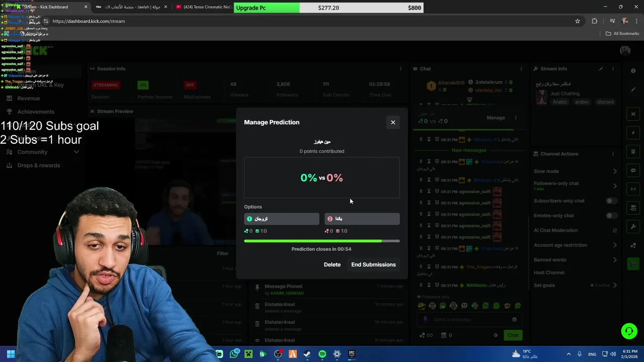The image size is (644, 362).
Task: Switch to Tense Cinematic YouTube tab
Action: [204, 7]
